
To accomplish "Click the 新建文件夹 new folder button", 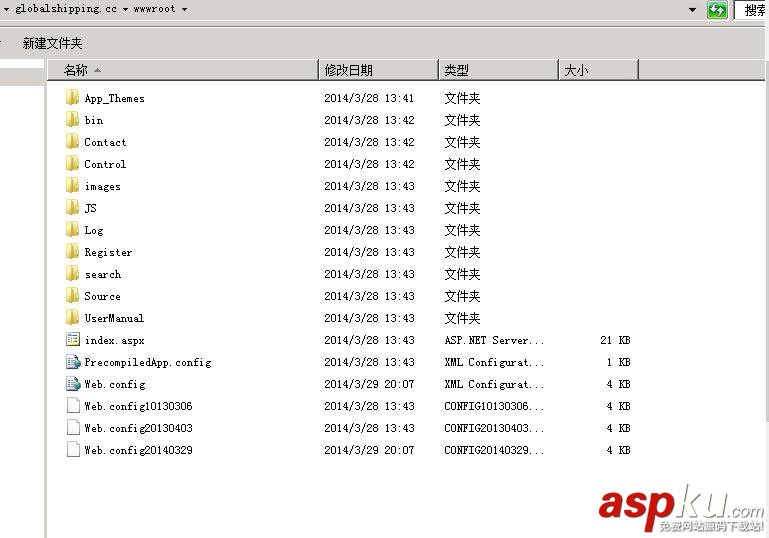I will point(52,43).
